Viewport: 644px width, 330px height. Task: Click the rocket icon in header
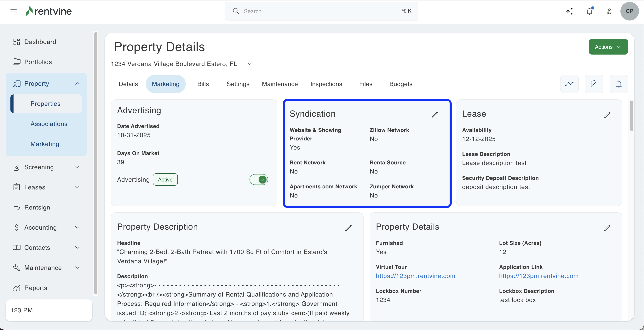tap(609, 11)
